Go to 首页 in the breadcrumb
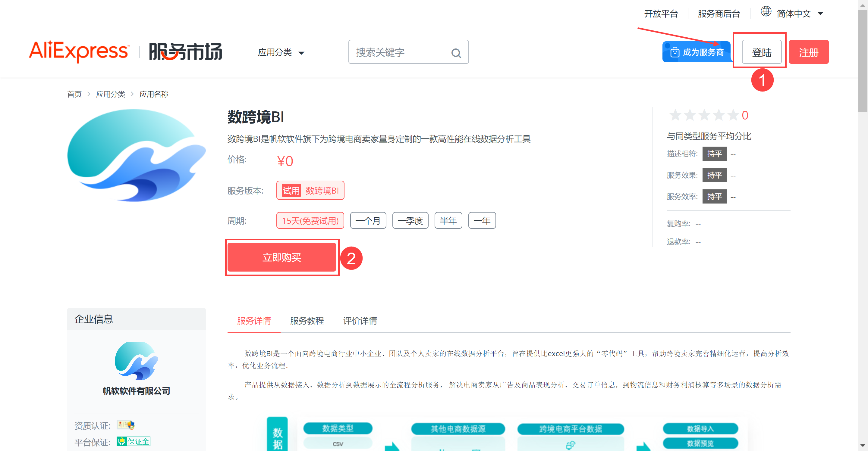This screenshot has height=451, width=868. [74, 94]
